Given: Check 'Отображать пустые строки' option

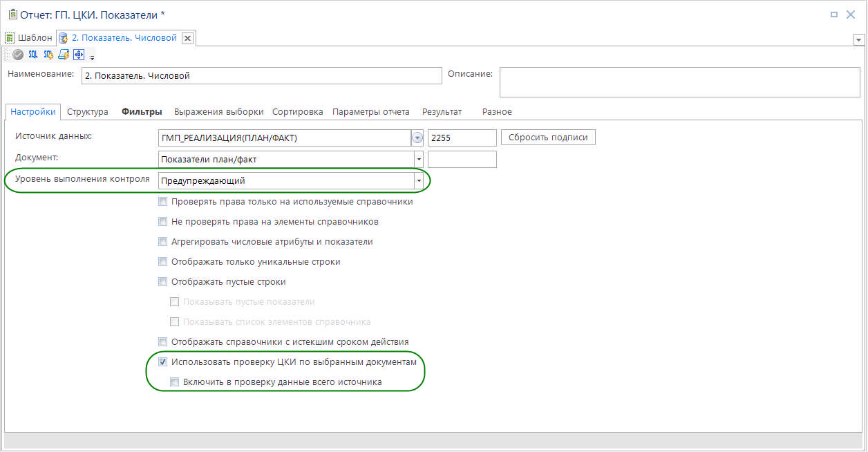Looking at the screenshot, I should [163, 282].
